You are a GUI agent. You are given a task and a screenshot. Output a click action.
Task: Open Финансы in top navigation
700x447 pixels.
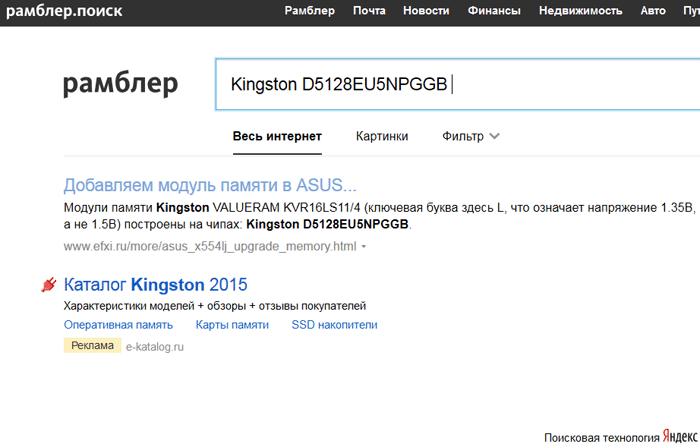coord(494,11)
